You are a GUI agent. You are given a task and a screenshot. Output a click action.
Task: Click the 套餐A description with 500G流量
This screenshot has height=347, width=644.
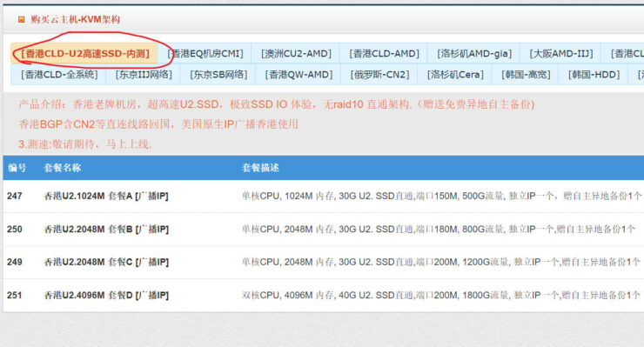point(441,196)
